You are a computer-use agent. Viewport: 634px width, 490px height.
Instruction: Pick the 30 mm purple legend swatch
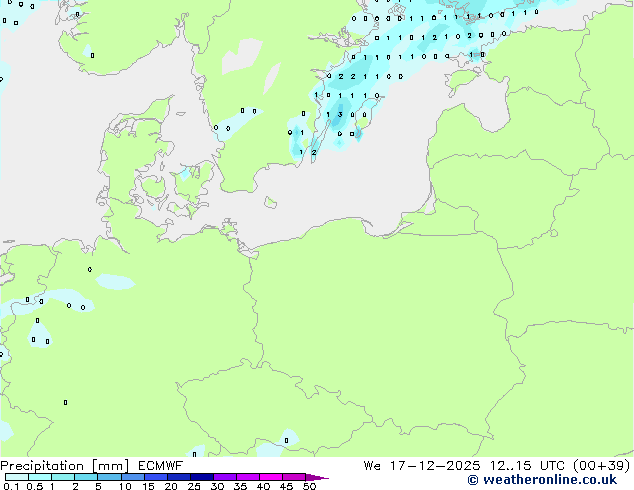pos(225,477)
